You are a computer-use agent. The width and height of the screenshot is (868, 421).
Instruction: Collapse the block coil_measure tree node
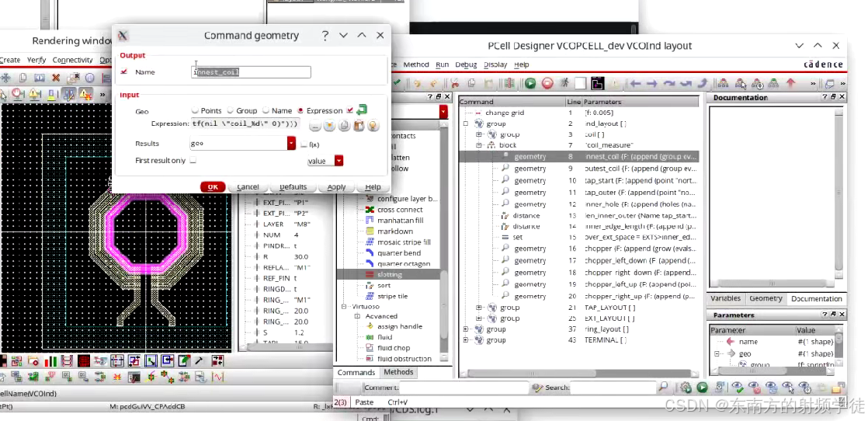479,145
